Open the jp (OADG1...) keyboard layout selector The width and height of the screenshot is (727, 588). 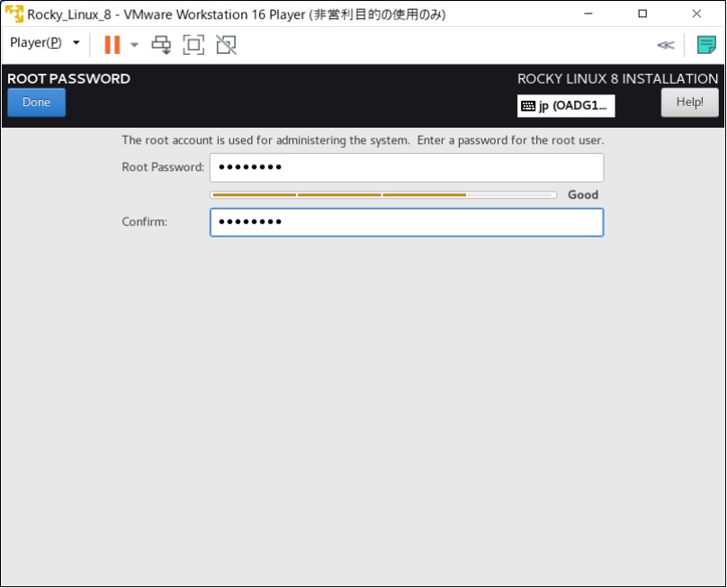point(565,105)
